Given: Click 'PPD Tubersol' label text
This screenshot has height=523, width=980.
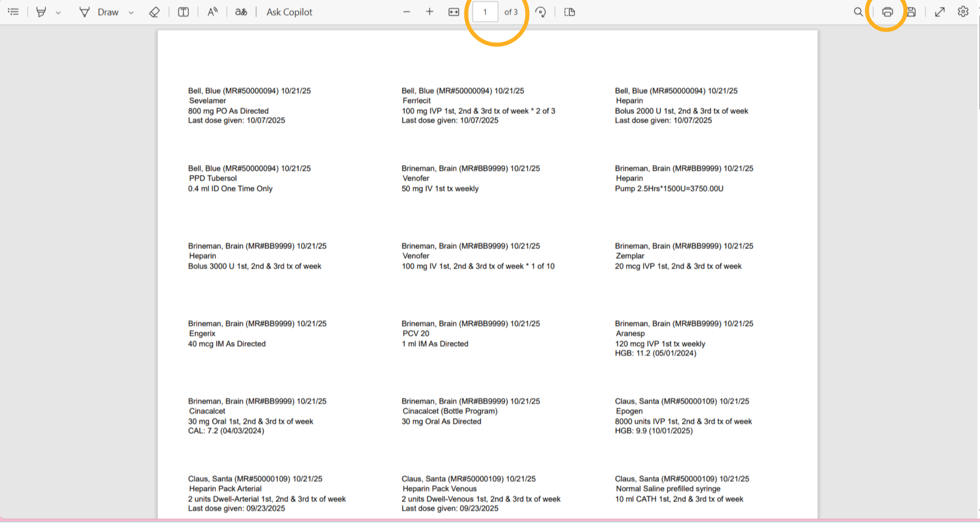Looking at the screenshot, I should click(213, 178).
